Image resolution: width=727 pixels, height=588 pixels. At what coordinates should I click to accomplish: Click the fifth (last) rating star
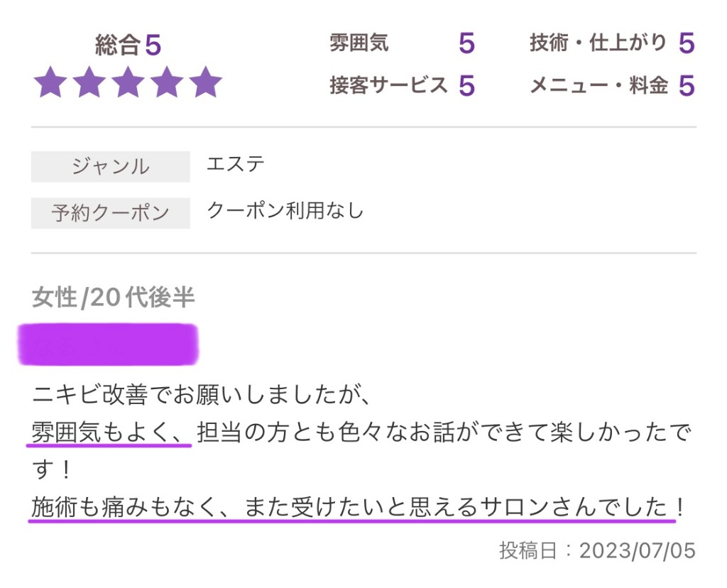(x=206, y=82)
